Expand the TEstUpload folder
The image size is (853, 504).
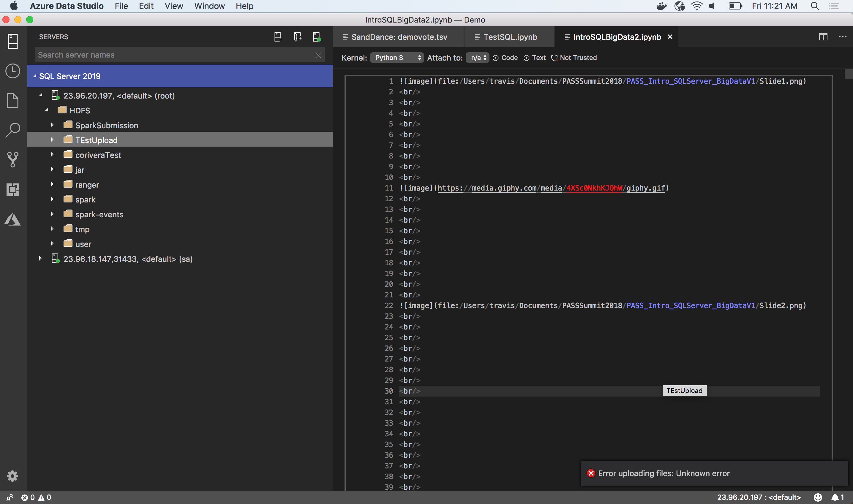[52, 140]
